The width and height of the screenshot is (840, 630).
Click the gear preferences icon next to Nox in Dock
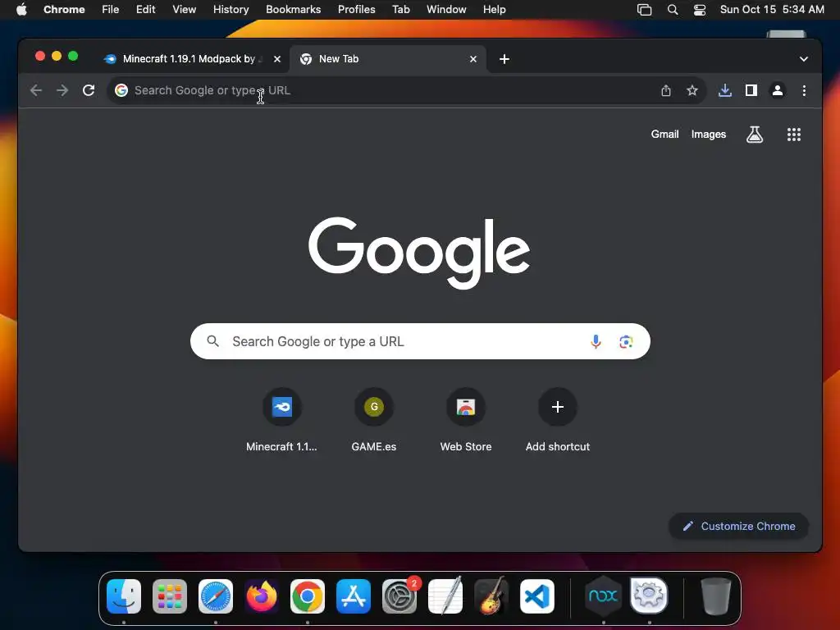point(649,596)
